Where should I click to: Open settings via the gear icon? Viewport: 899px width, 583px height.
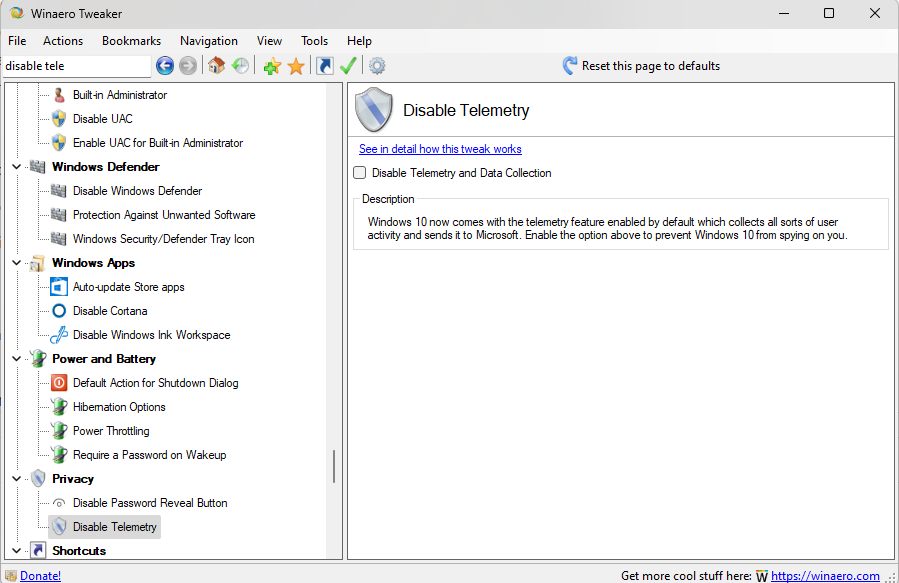[377, 66]
